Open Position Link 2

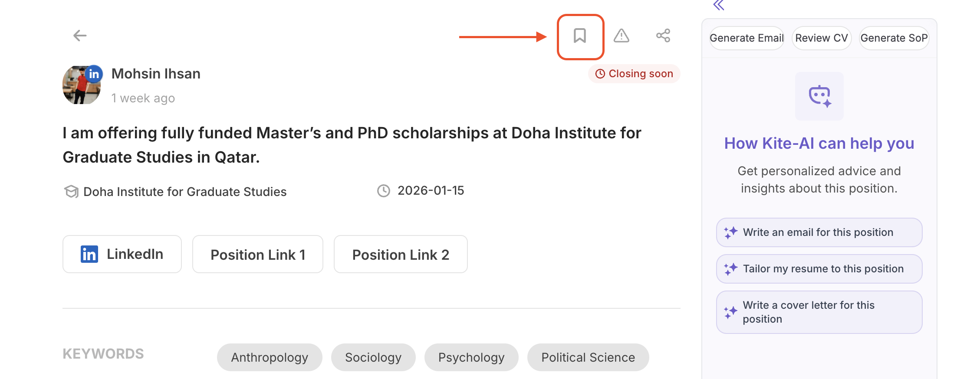coord(401,255)
